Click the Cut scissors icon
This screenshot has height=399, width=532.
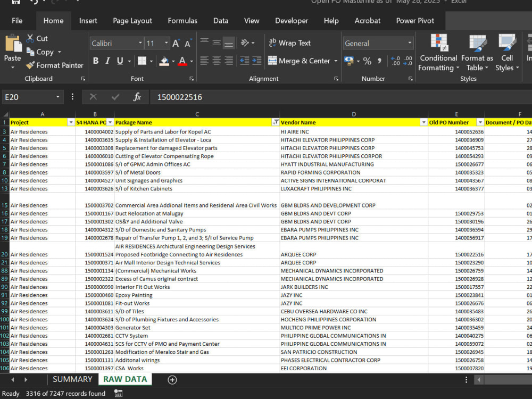[30, 38]
